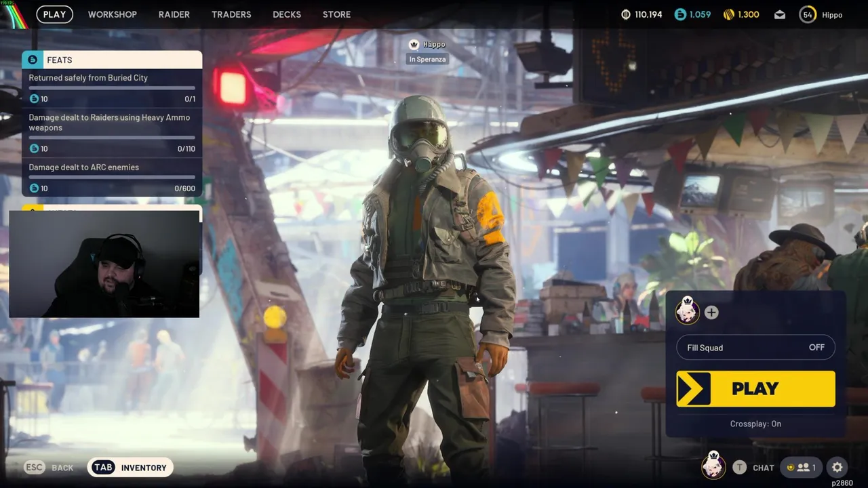Image resolution: width=868 pixels, height=488 pixels.
Task: Click the level 54 player badge
Action: (808, 14)
